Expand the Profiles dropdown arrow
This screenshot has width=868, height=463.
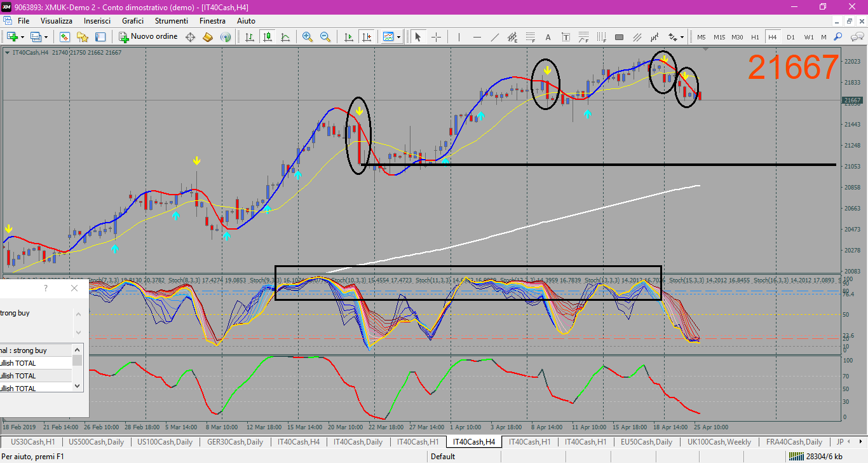pos(46,37)
